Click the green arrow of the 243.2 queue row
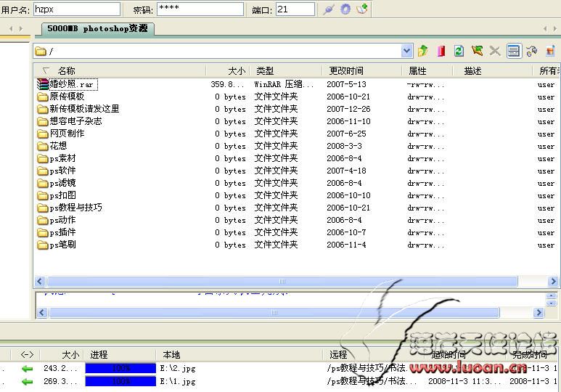This screenshot has width=561, height=392. (27, 368)
